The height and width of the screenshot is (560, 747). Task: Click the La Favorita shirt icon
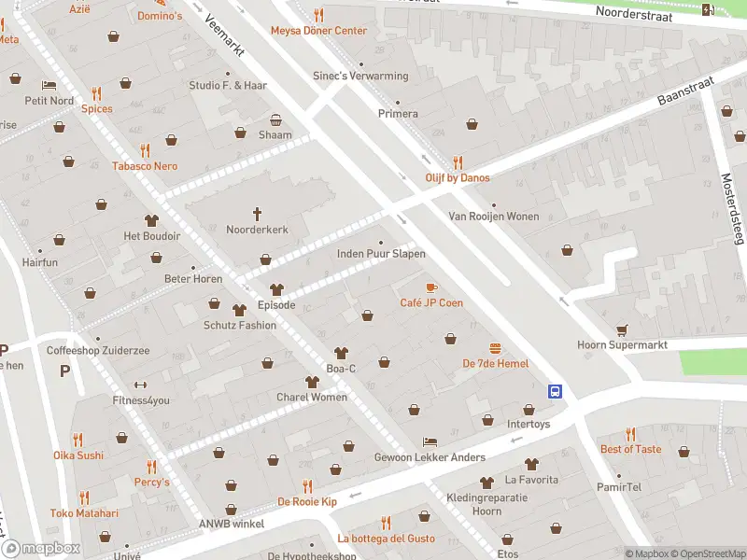531,464
